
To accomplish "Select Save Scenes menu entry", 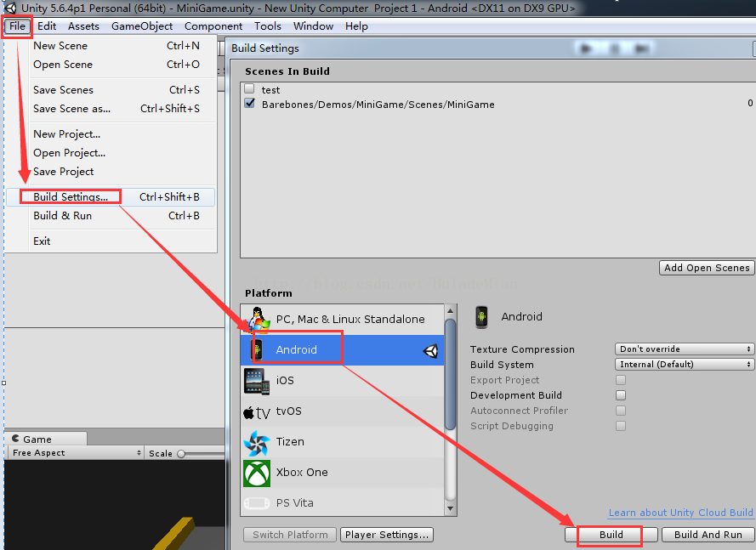I will [x=111, y=90].
